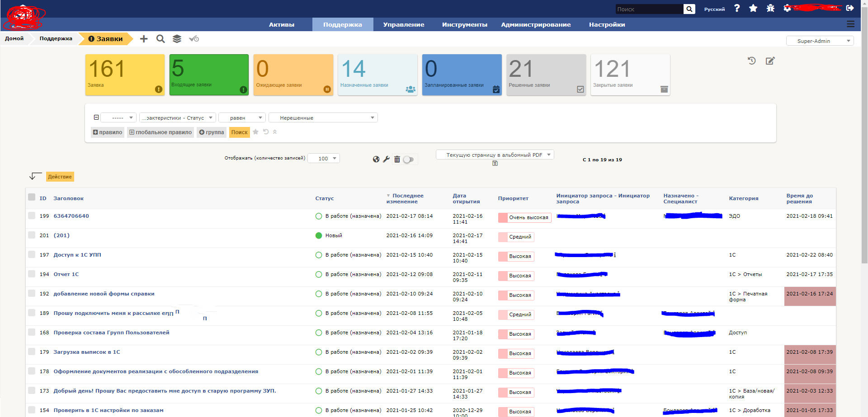Open 'Поддержка' menu
The image size is (868, 417).
point(343,24)
